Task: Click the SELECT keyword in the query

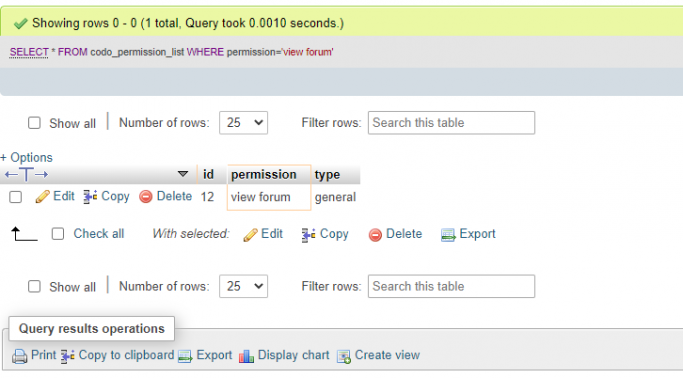Action: pos(29,52)
